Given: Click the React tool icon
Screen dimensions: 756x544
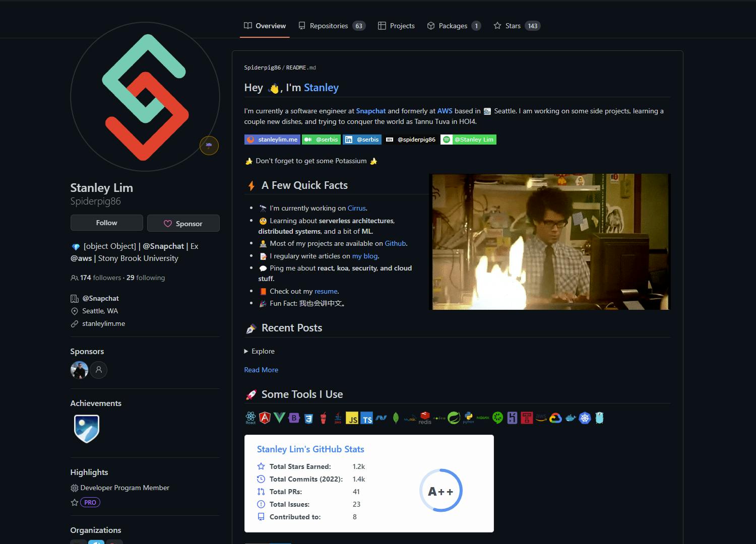Looking at the screenshot, I should (250, 418).
